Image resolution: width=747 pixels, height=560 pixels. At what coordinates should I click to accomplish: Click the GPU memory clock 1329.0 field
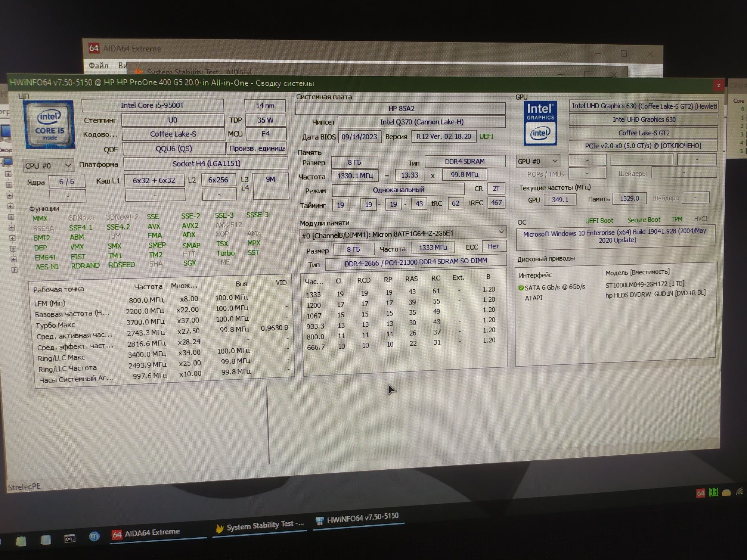pos(629,199)
